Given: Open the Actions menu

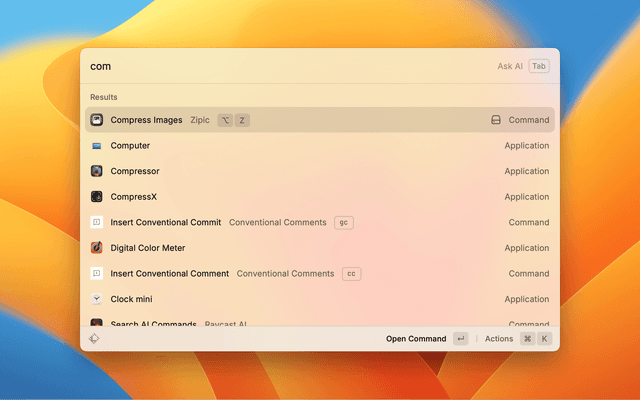Looking at the screenshot, I should point(499,339).
